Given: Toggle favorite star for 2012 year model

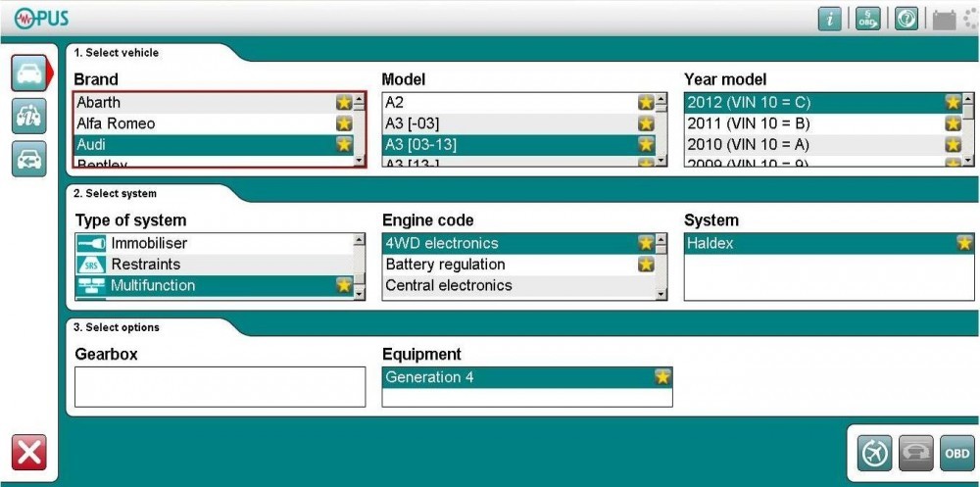Looking at the screenshot, I should tap(953, 103).
